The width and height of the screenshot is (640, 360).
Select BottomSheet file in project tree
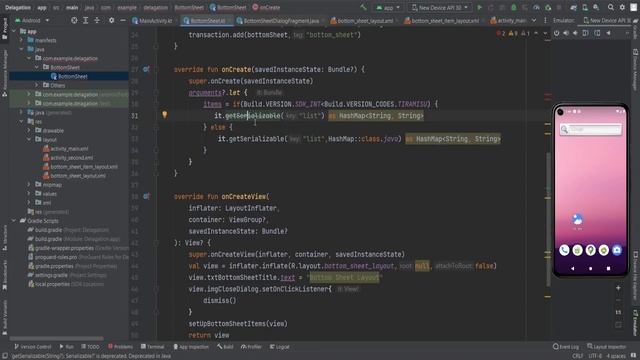point(69,76)
